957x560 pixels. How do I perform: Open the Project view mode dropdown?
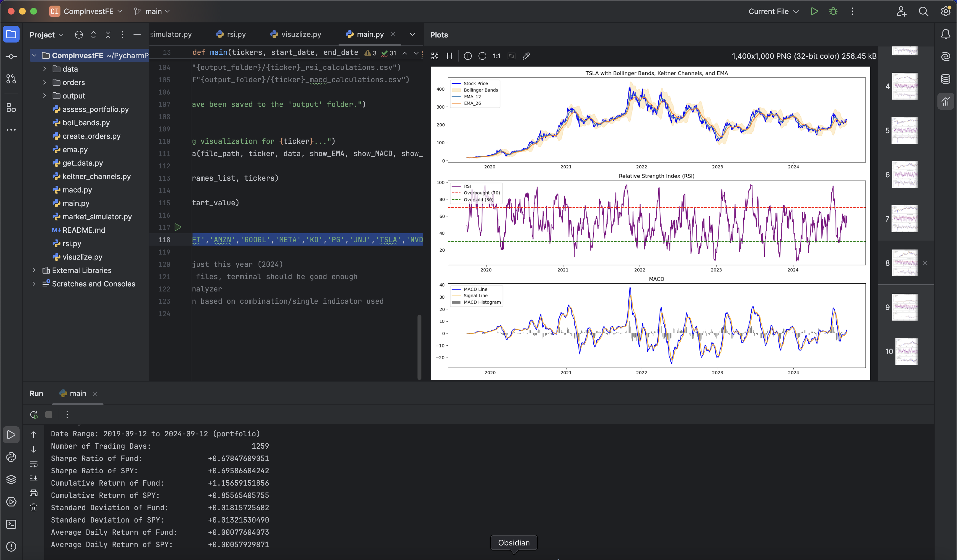(46, 35)
